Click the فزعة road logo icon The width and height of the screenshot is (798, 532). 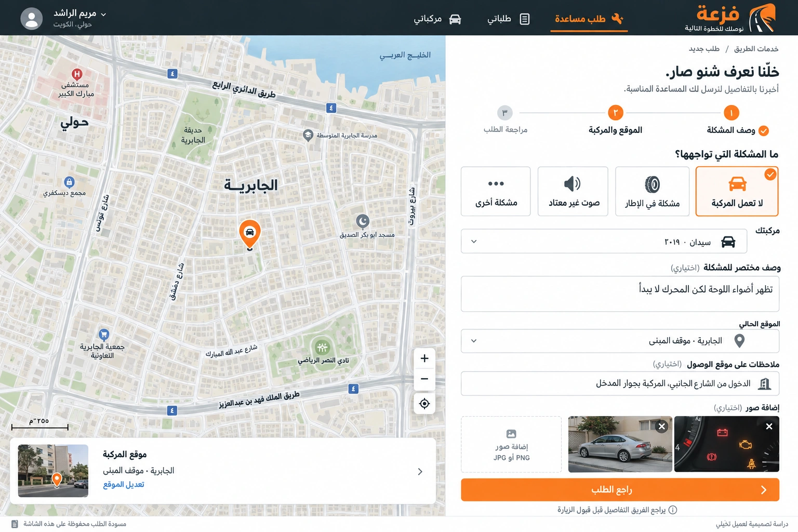[x=762, y=18]
